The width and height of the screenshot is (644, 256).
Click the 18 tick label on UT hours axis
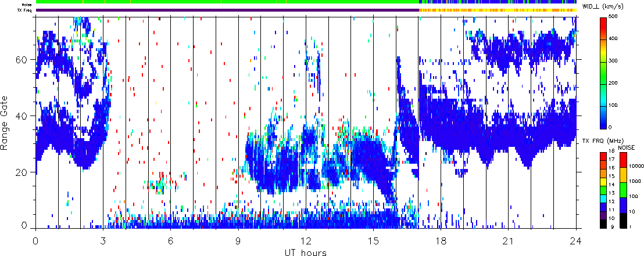[441, 240]
